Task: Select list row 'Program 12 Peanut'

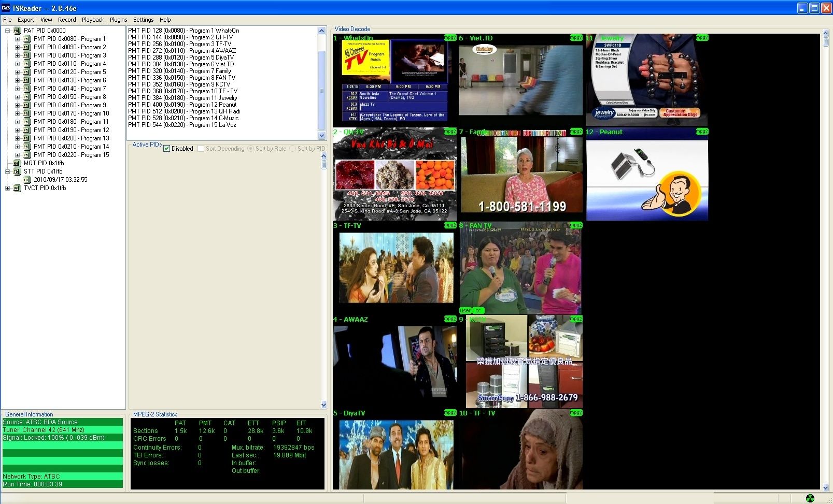Action: tap(182, 105)
